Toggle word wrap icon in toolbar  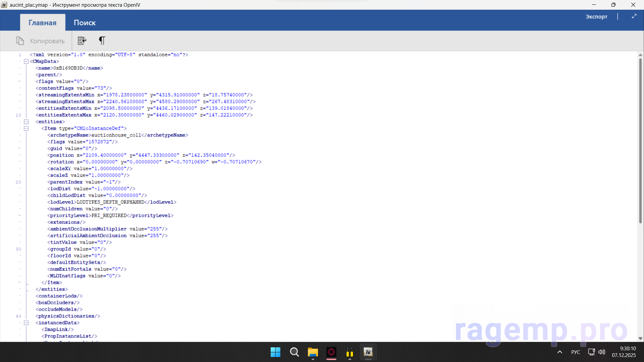(82, 41)
